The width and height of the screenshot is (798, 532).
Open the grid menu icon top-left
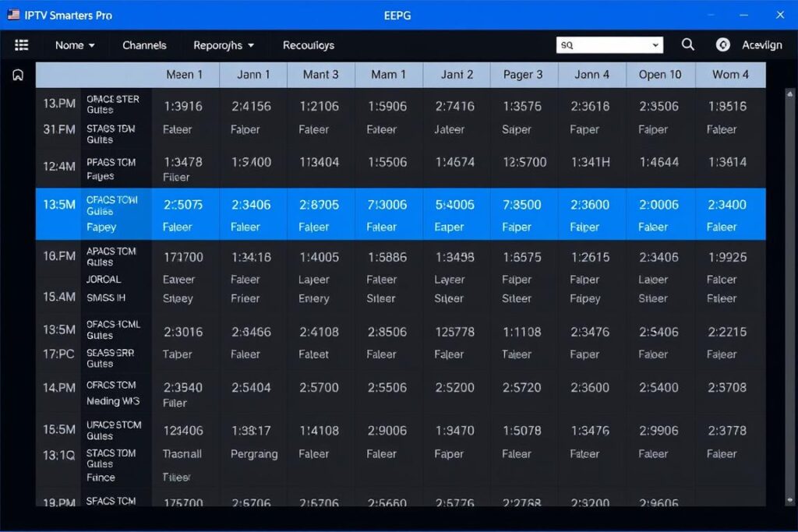point(21,44)
